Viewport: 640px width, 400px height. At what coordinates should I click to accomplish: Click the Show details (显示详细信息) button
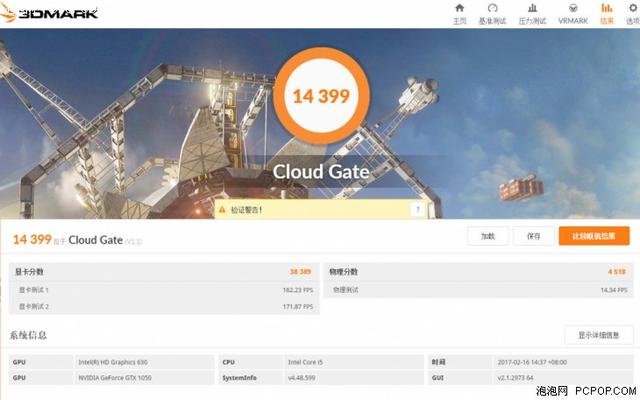(x=599, y=335)
